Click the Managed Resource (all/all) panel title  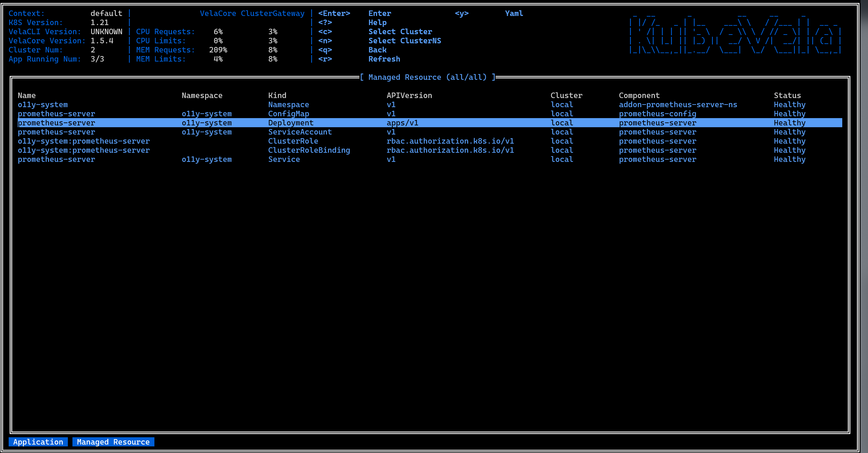(x=428, y=77)
